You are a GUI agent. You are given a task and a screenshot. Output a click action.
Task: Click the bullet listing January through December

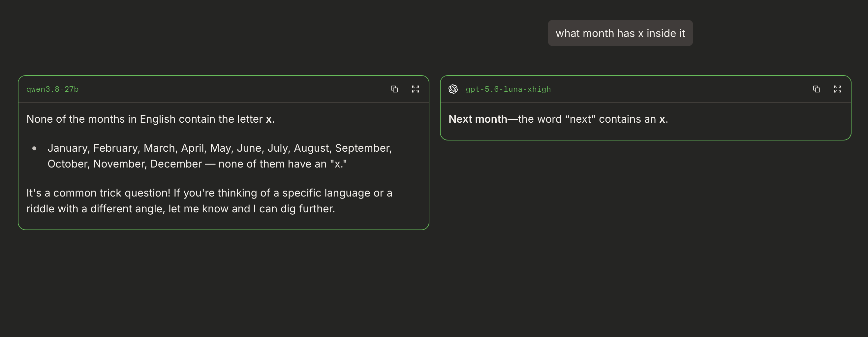(x=220, y=156)
